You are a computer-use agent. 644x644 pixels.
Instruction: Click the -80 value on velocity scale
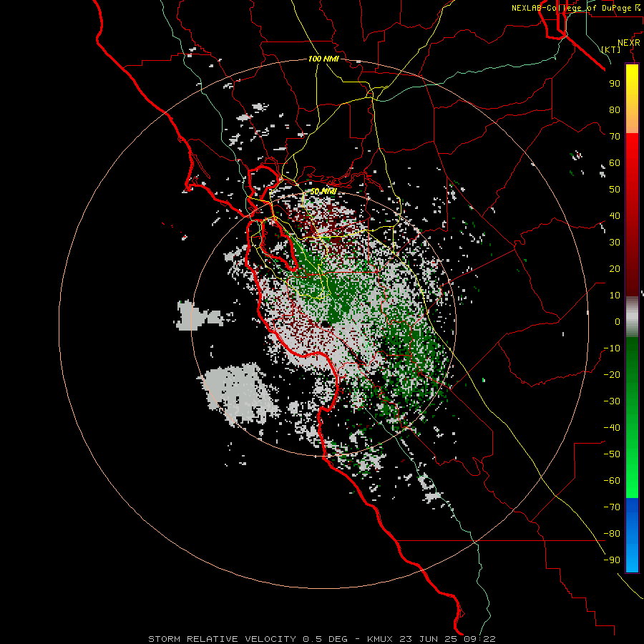pyautogui.click(x=612, y=534)
